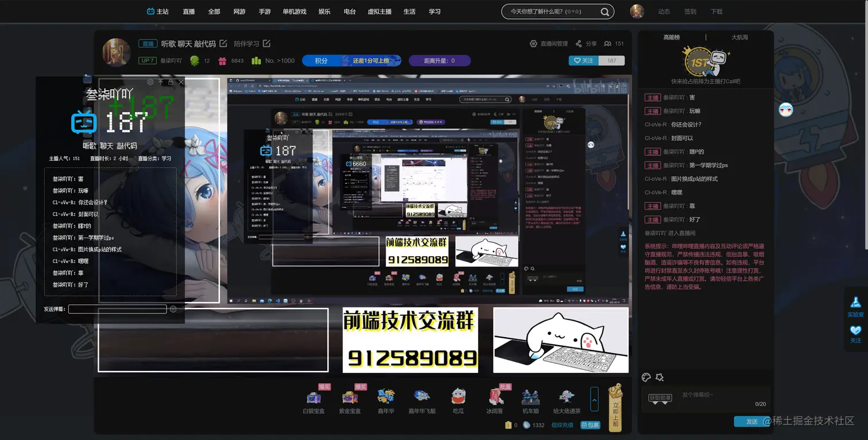
Task: Open the 主站 home icon link
Action: click(x=158, y=11)
